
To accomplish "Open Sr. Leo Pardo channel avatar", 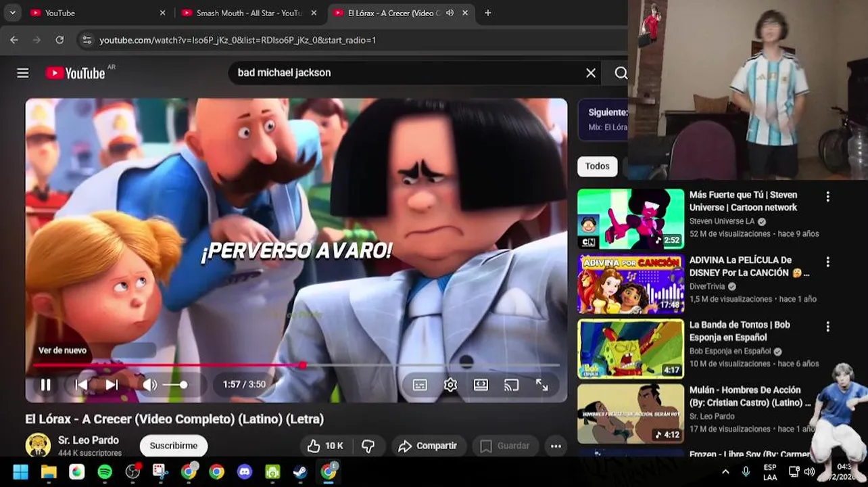I will (38, 446).
